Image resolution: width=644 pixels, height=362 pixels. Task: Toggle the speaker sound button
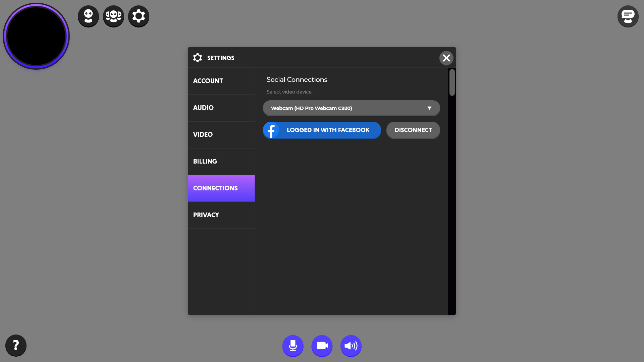(x=351, y=346)
